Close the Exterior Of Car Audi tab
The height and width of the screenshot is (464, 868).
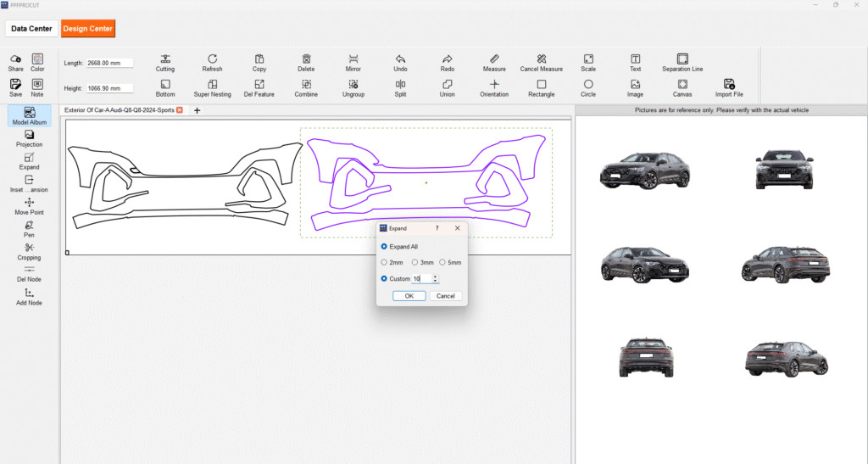(x=180, y=110)
